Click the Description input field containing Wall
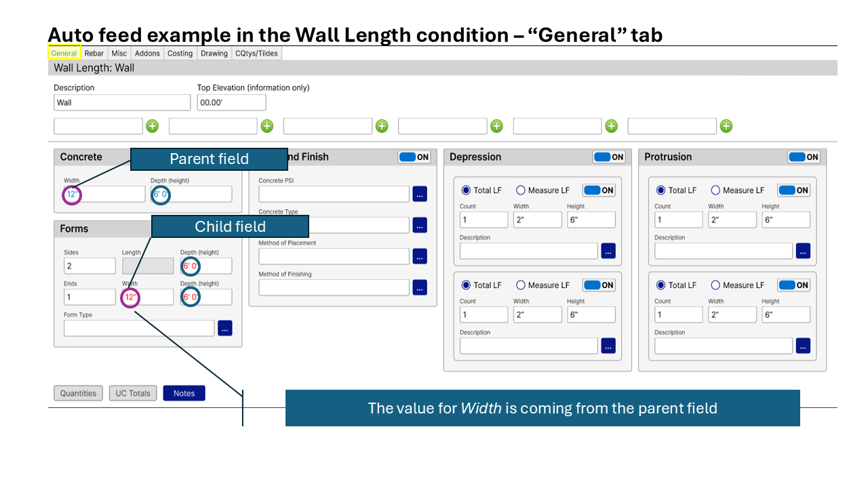Viewport: 868px width, 488px height. [122, 102]
